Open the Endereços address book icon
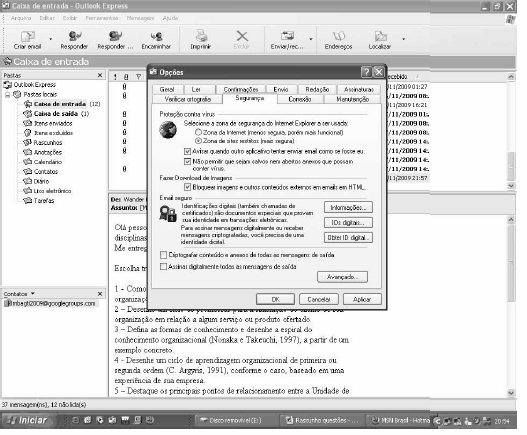 coord(339,36)
